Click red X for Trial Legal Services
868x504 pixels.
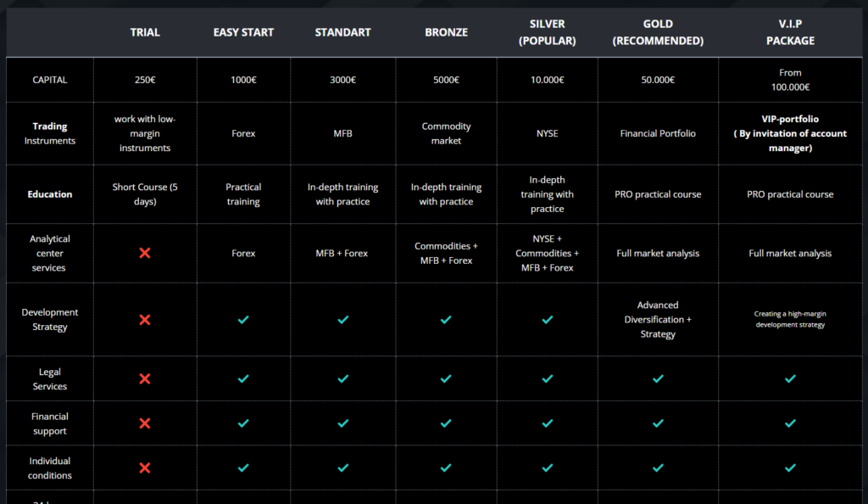[145, 378]
